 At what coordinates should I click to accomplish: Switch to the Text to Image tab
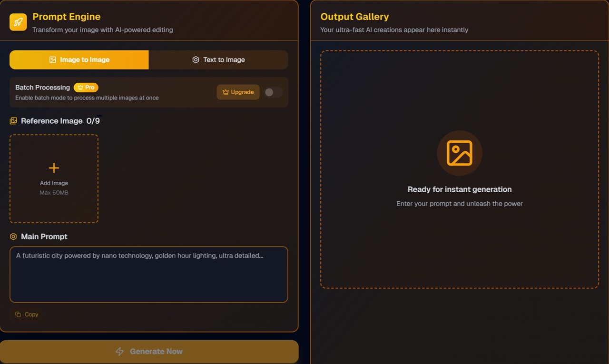tap(218, 60)
